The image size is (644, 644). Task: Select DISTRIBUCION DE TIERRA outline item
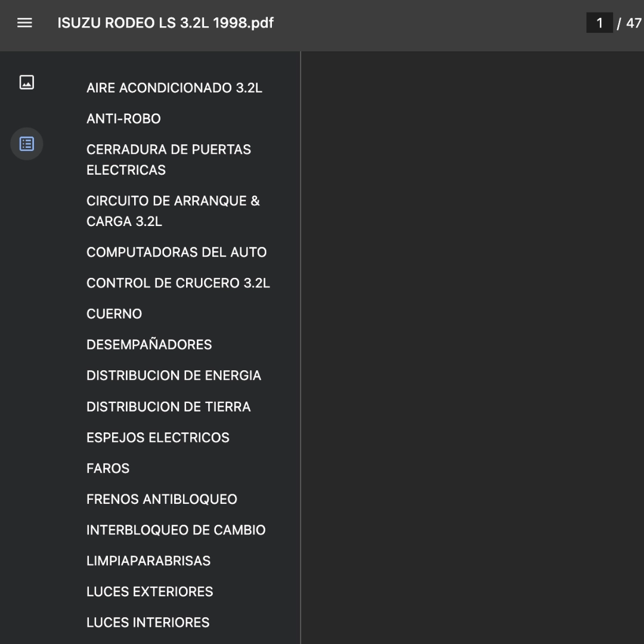coord(168,407)
